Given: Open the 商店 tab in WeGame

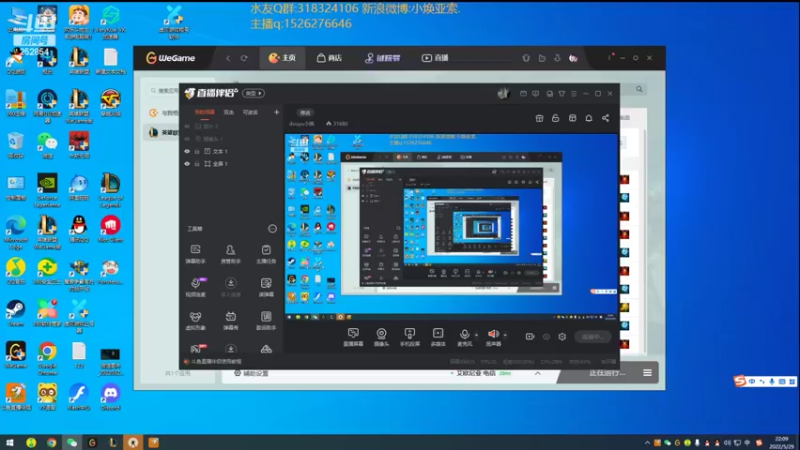Looking at the screenshot, I should coord(329,58).
